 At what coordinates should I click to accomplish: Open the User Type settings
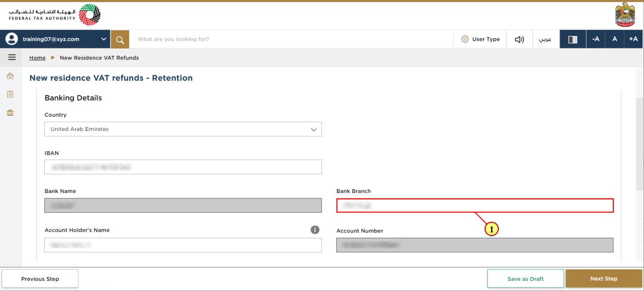[481, 39]
